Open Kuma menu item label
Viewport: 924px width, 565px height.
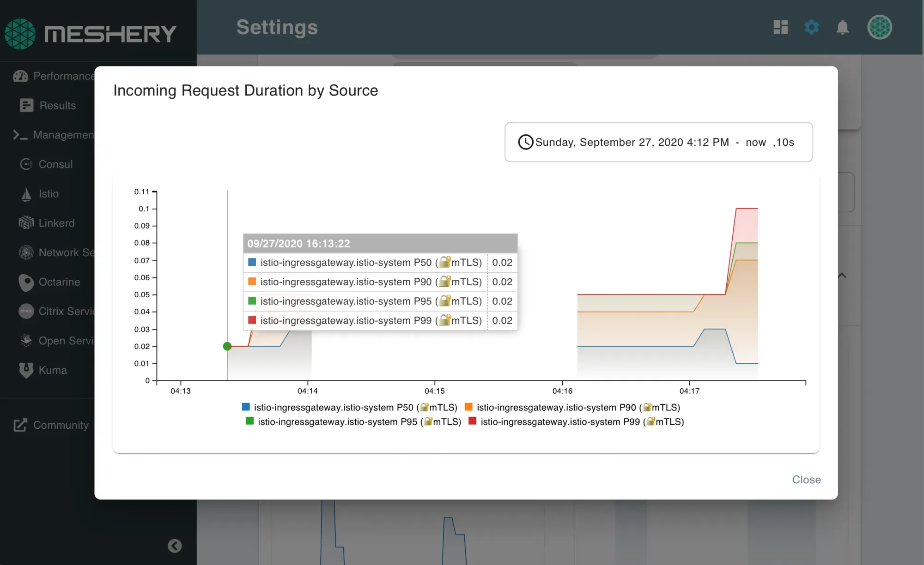(53, 370)
